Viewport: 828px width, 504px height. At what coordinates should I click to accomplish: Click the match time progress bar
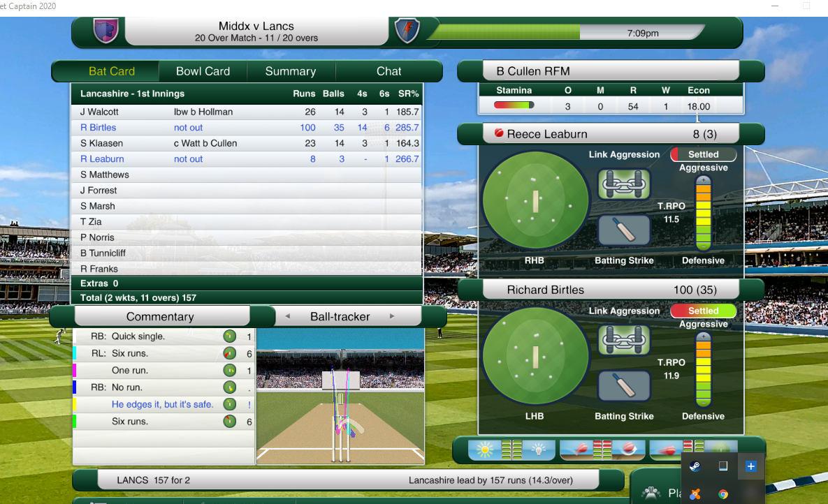565,33
